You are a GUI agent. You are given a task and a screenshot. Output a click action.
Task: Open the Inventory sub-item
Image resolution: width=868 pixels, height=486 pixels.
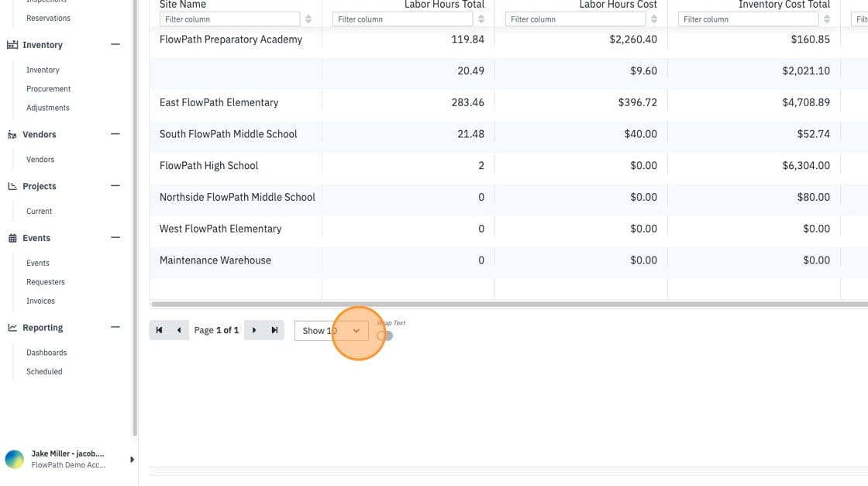[43, 70]
